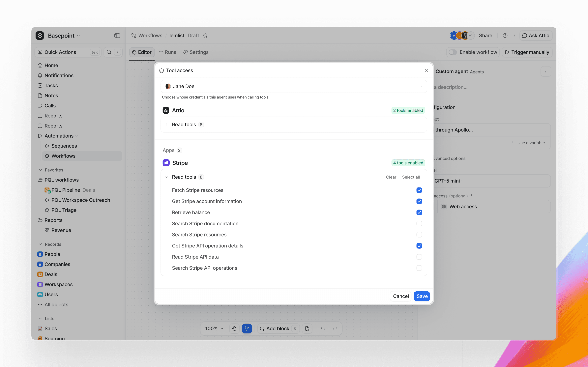Open Ask Attio assistant
Image resolution: width=588 pixels, height=367 pixels.
tap(536, 35)
